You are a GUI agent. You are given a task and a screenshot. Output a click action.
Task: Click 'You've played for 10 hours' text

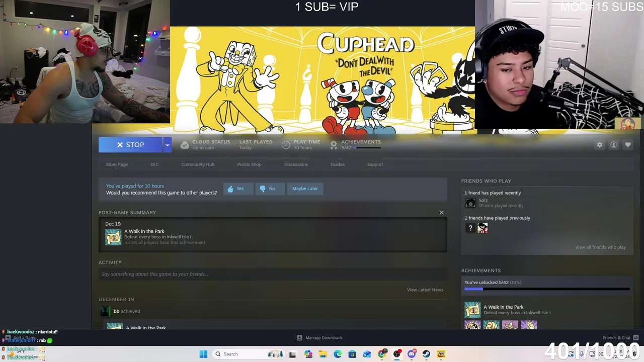[x=135, y=186]
